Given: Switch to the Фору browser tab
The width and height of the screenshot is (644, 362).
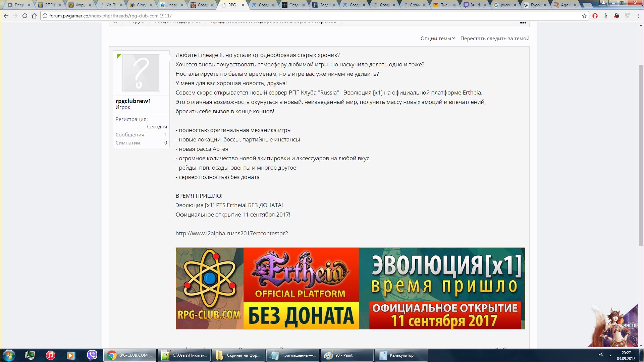Looking at the screenshot, I should pyautogui.click(x=79, y=5).
